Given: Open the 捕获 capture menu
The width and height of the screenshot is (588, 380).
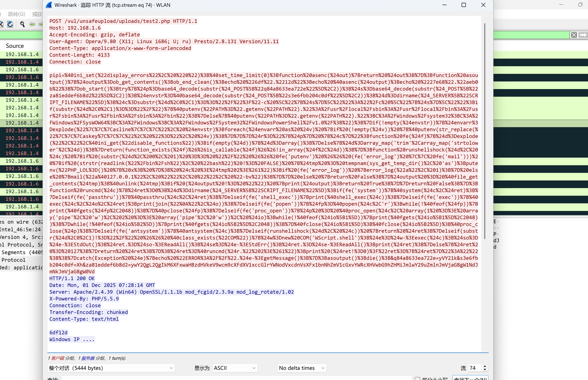Looking at the screenshot, I should 37,14.
